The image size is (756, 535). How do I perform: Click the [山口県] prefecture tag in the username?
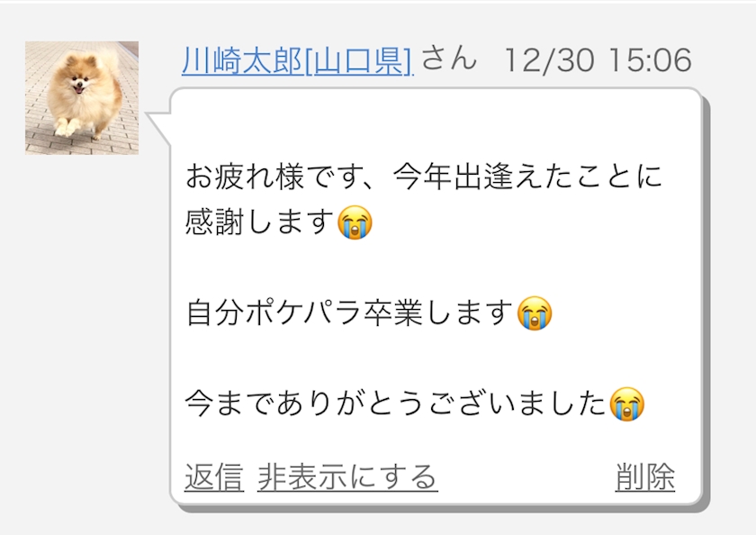click(x=359, y=60)
